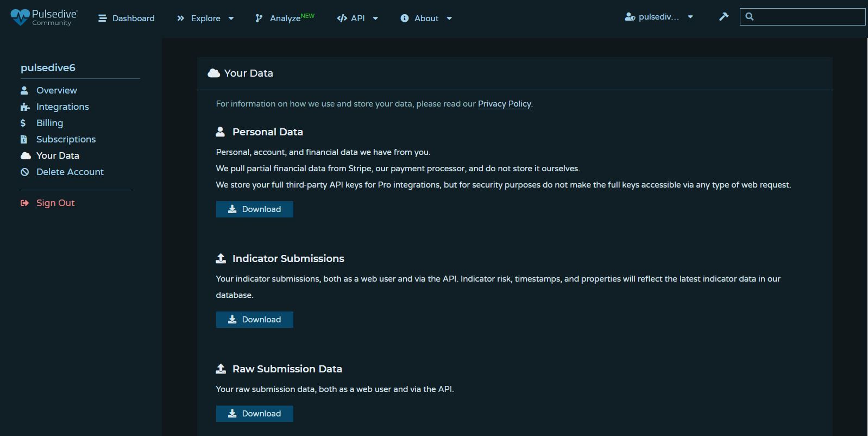
Task: Click the pulsedive6 username heading
Action: point(48,67)
